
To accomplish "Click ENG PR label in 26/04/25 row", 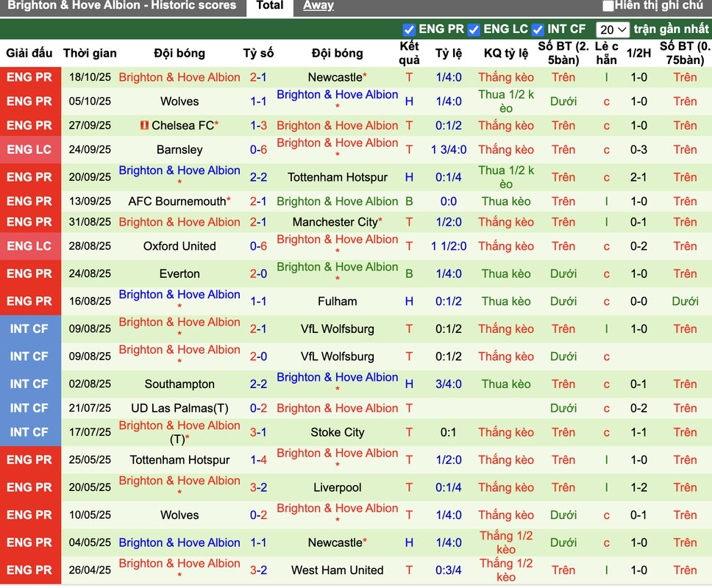I will click(x=29, y=570).
